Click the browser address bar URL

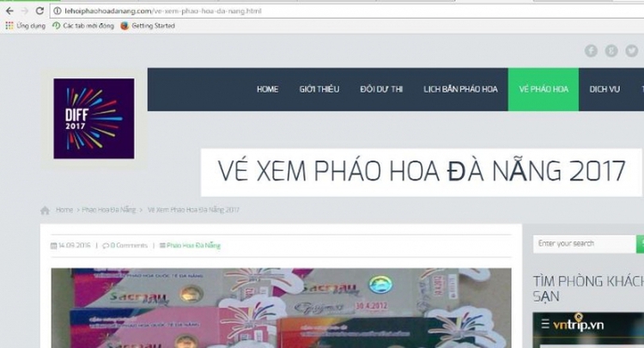pos(162,11)
